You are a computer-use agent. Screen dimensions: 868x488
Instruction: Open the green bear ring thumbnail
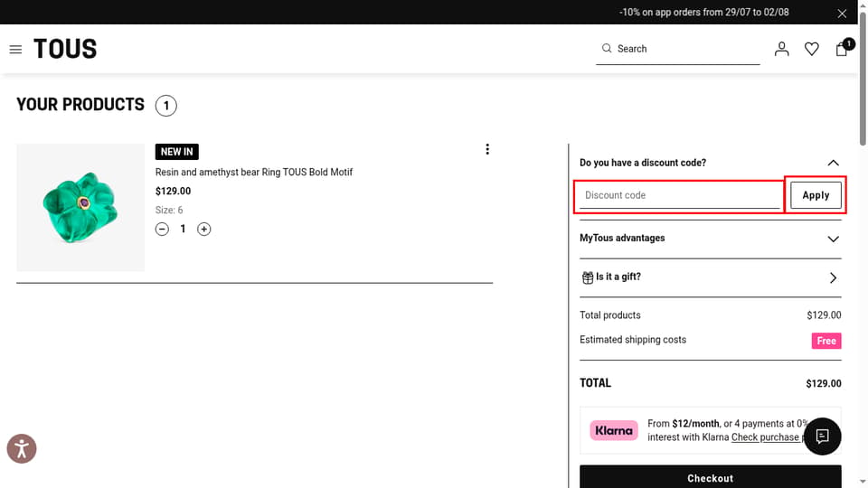(80, 208)
